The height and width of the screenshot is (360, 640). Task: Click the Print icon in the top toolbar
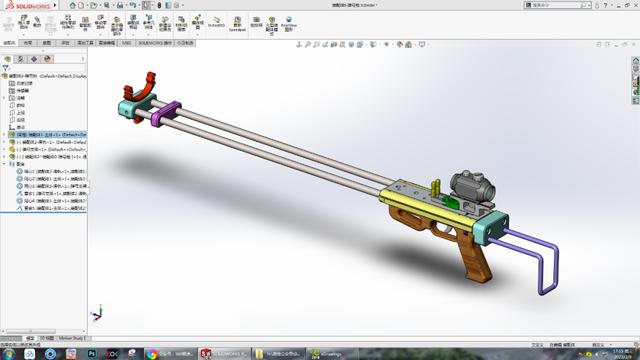tap(120, 5)
